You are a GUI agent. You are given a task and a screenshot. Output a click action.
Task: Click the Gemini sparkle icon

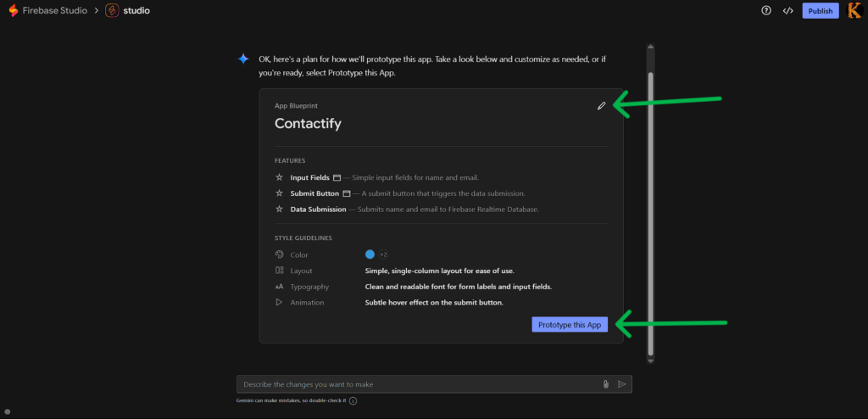pyautogui.click(x=243, y=59)
